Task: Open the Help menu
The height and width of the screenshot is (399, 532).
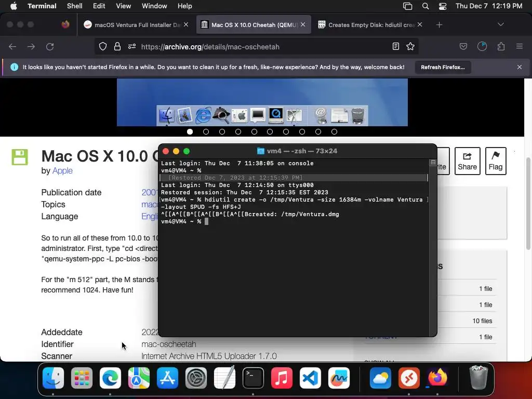Action: click(184, 6)
